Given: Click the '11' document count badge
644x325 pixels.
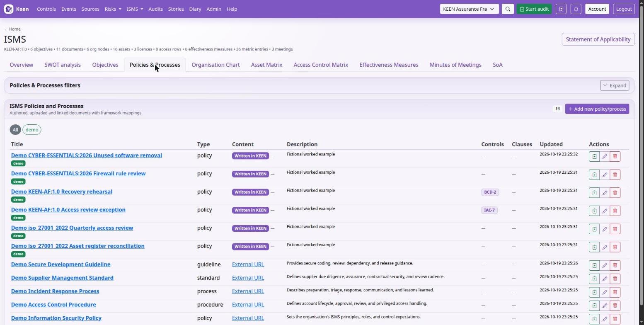Looking at the screenshot, I should [x=557, y=109].
